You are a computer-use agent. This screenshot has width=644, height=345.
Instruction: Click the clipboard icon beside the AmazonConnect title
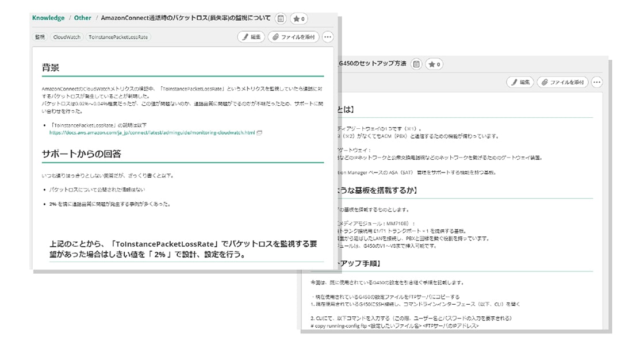click(280, 18)
